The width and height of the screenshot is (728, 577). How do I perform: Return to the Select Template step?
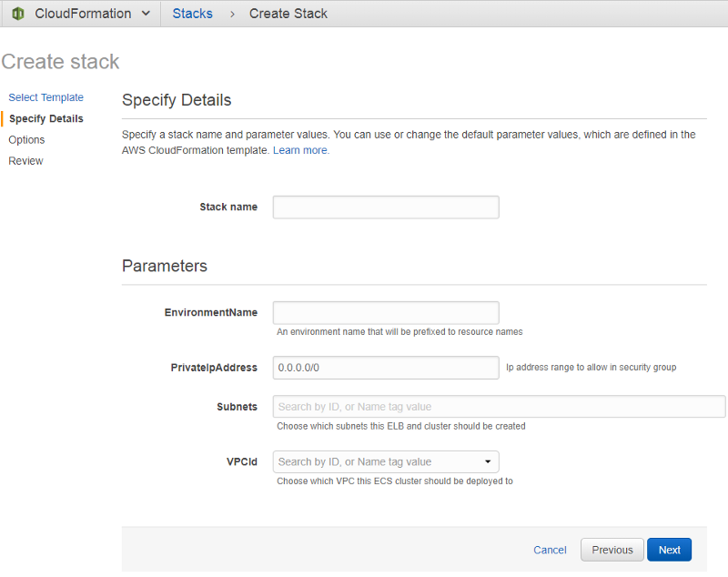[45, 97]
